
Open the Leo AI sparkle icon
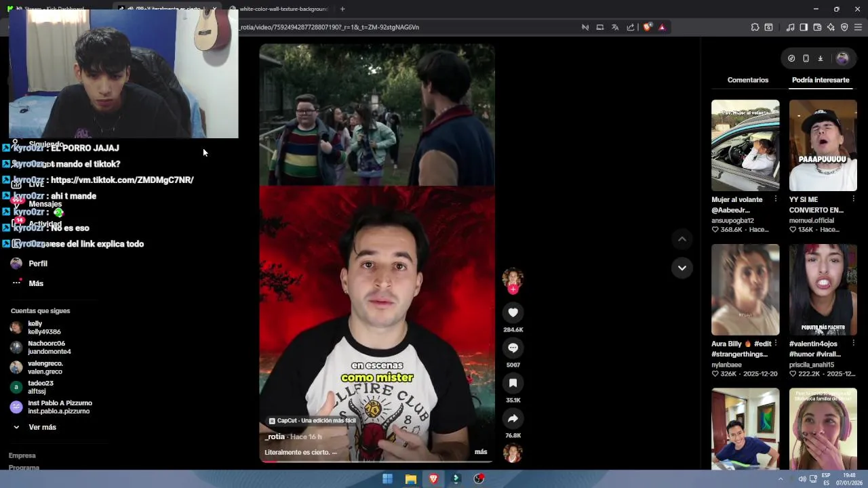831,27
